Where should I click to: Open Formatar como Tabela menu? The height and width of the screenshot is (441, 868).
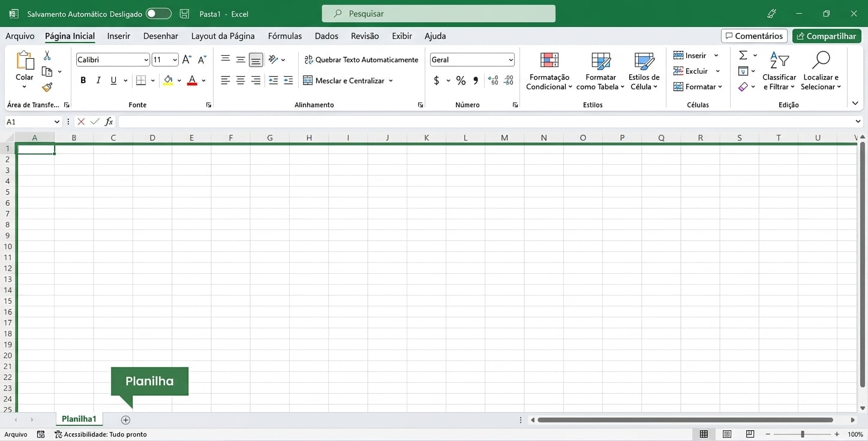[x=600, y=71]
